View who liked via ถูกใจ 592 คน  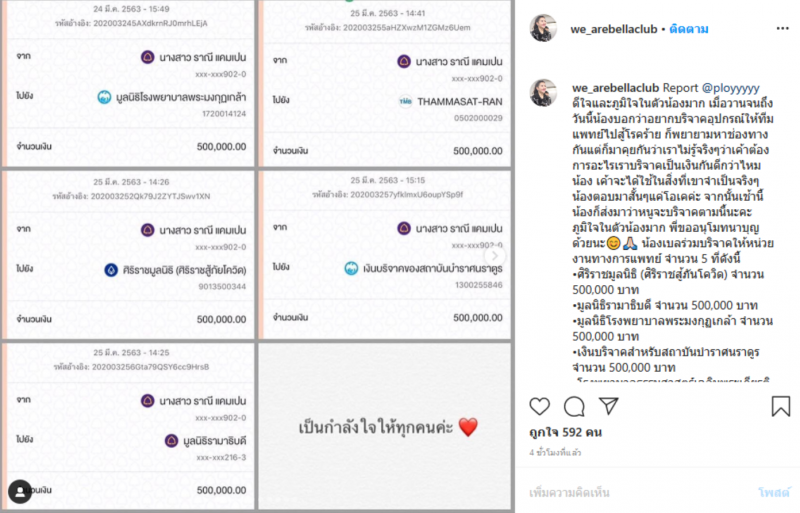566,432
